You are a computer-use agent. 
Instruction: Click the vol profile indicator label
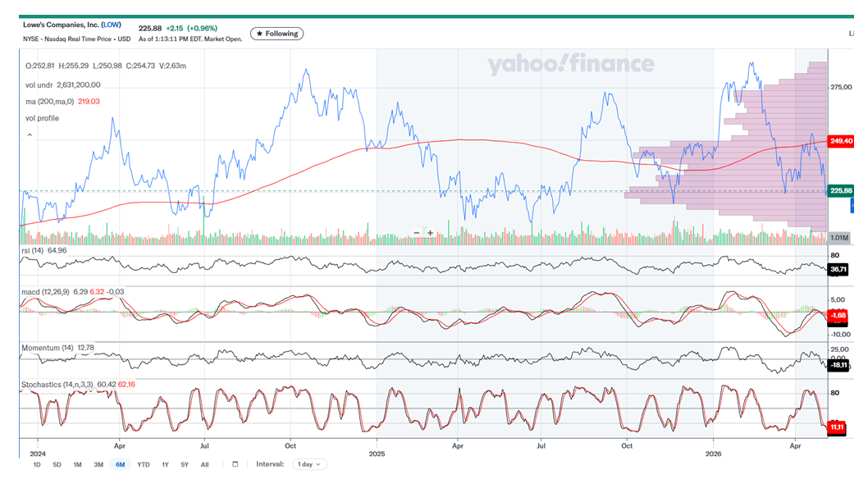pos(42,118)
